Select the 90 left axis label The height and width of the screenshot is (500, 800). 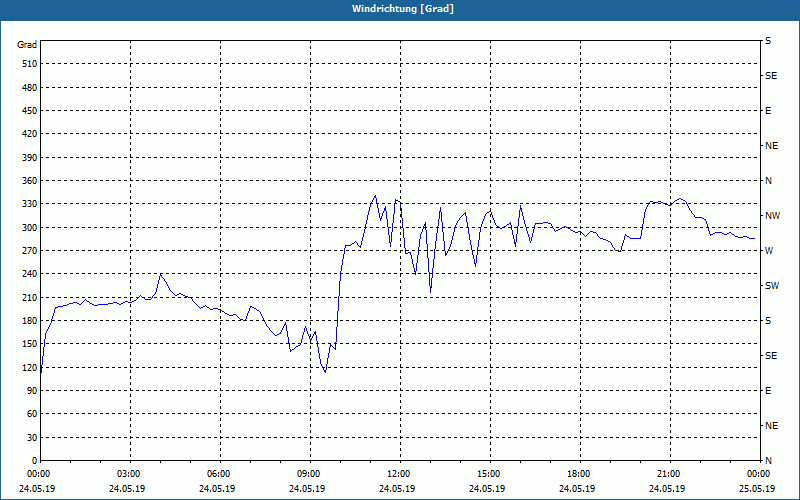(x=32, y=391)
